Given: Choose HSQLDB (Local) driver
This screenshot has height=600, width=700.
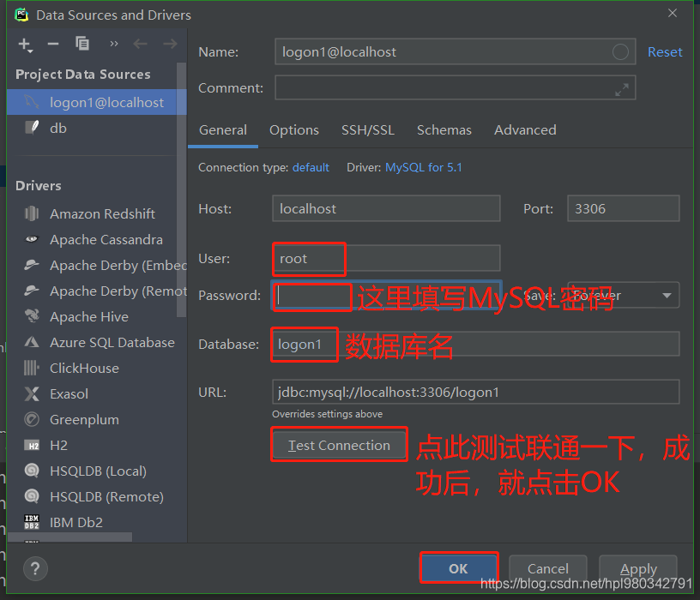Looking at the screenshot, I should click(x=96, y=471).
